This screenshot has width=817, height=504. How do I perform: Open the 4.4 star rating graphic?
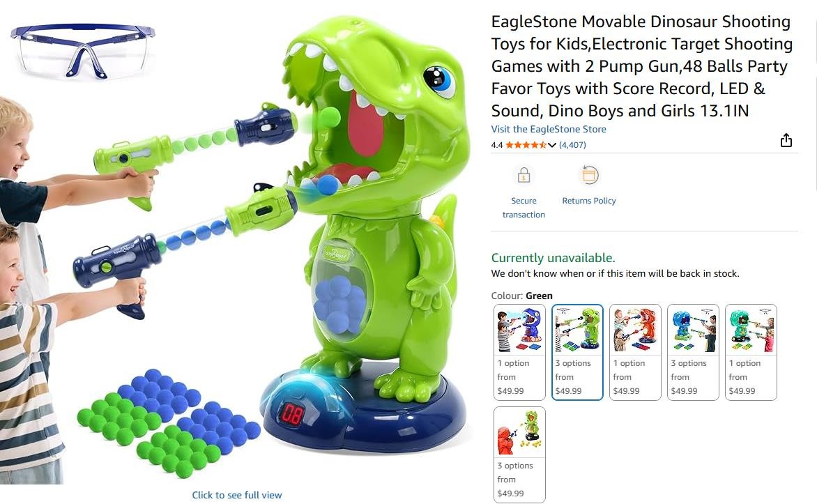pos(526,145)
